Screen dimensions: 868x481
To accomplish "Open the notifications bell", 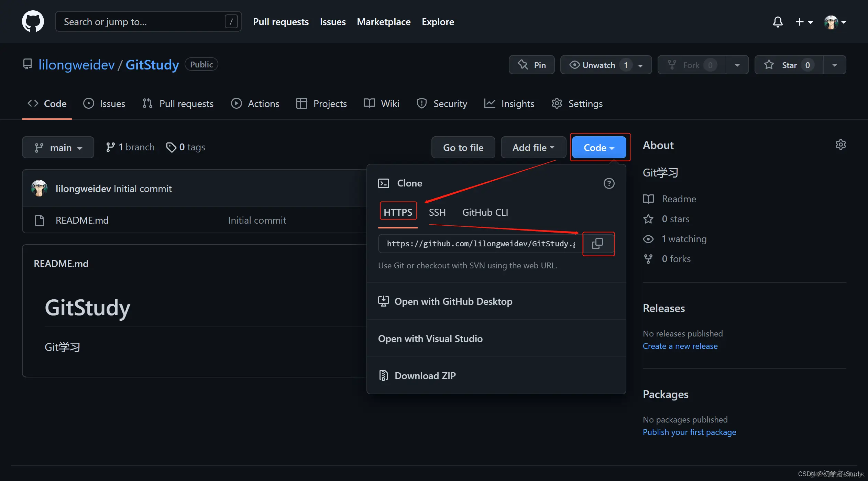I will click(778, 22).
